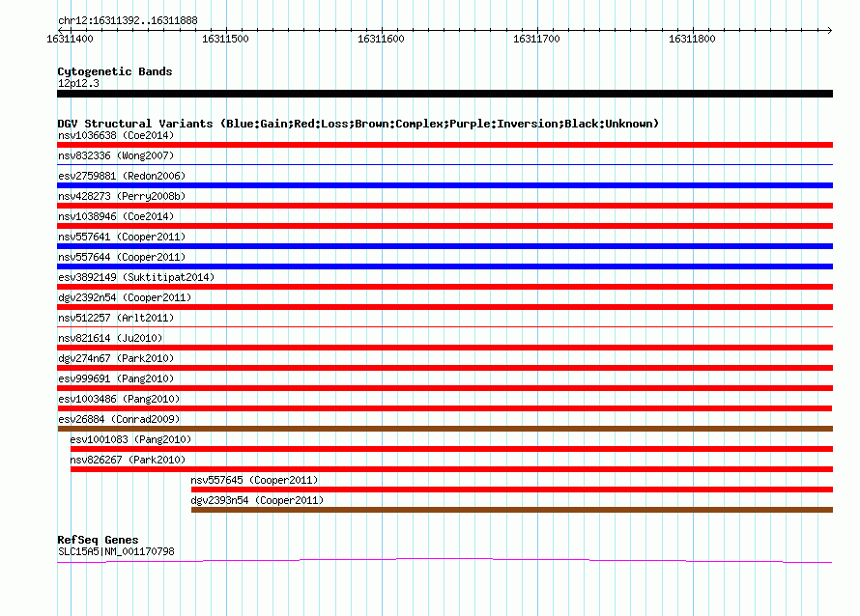The image size is (860, 616).
Task: Click the magenta SLC15A5 gene track line
Action: click(444, 560)
